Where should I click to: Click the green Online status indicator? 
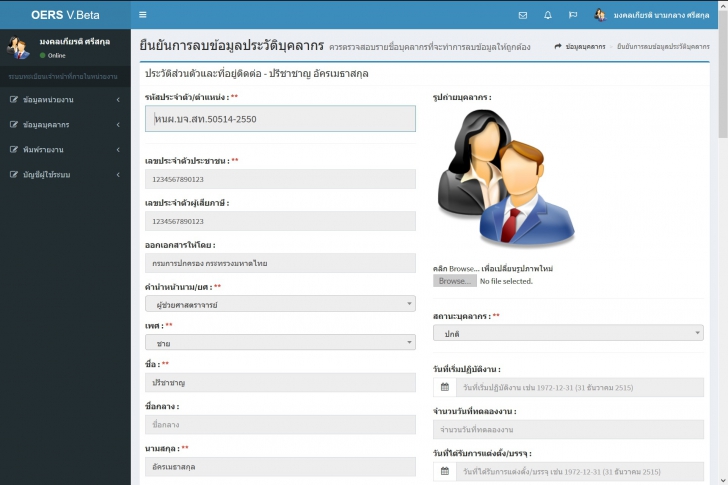[x=43, y=55]
